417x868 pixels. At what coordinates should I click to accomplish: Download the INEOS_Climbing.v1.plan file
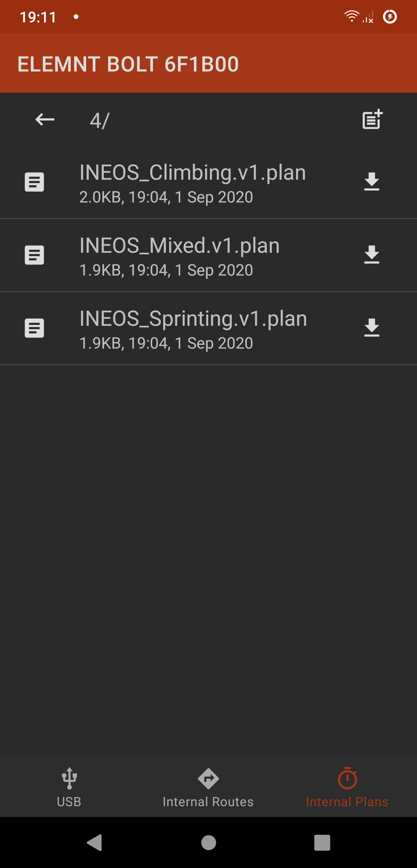click(372, 182)
